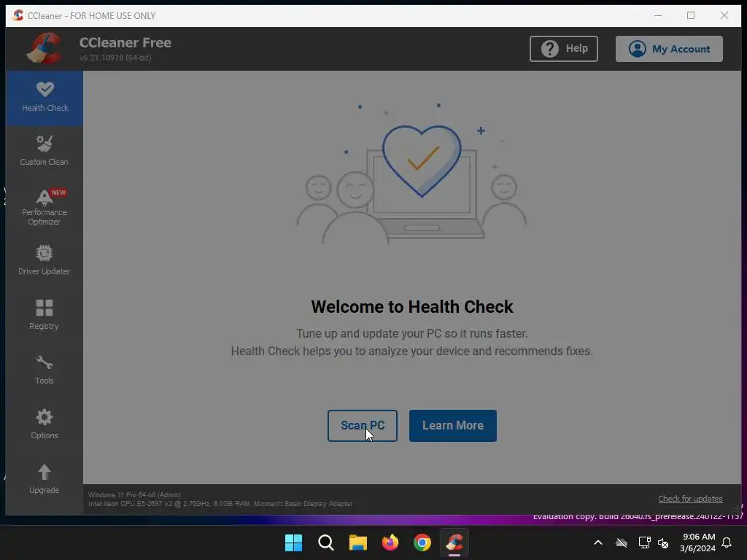Viewport: 747px width, 560px height.
Task: Open My Account
Action: [x=669, y=49]
